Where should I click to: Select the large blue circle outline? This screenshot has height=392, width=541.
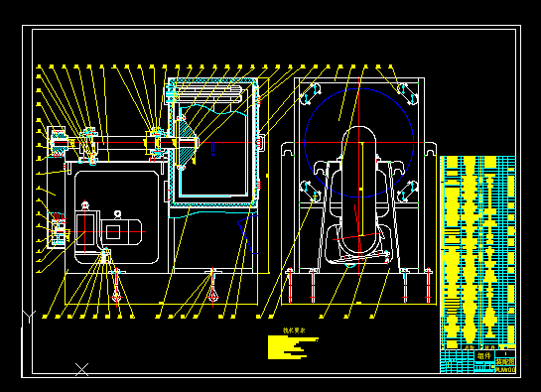pos(359,143)
